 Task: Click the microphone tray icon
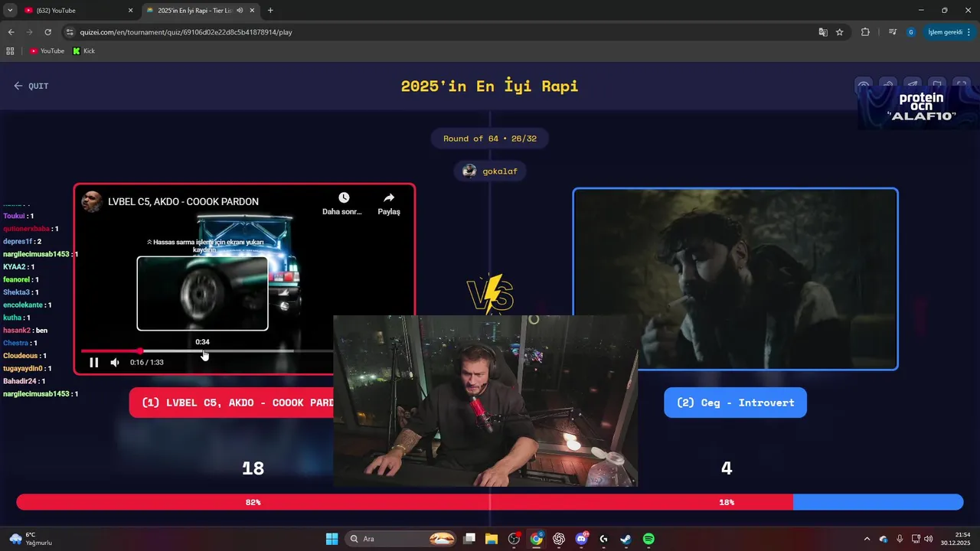[900, 539]
